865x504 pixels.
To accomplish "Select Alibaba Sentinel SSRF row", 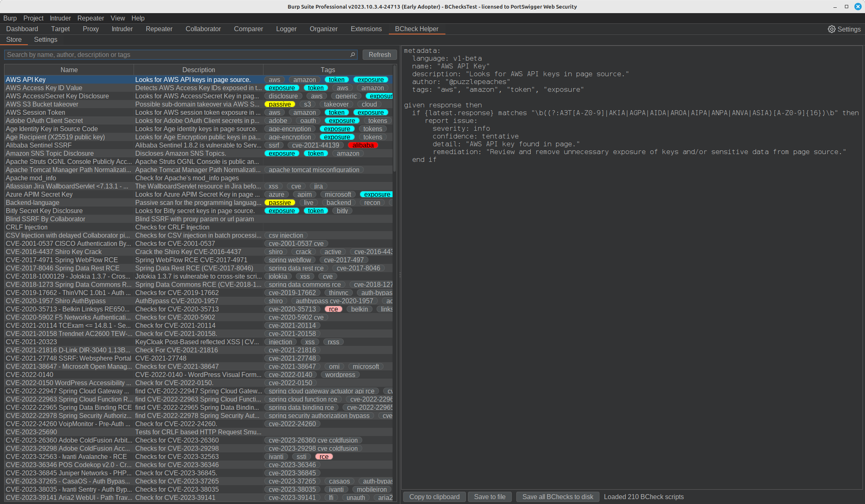I will click(198, 145).
